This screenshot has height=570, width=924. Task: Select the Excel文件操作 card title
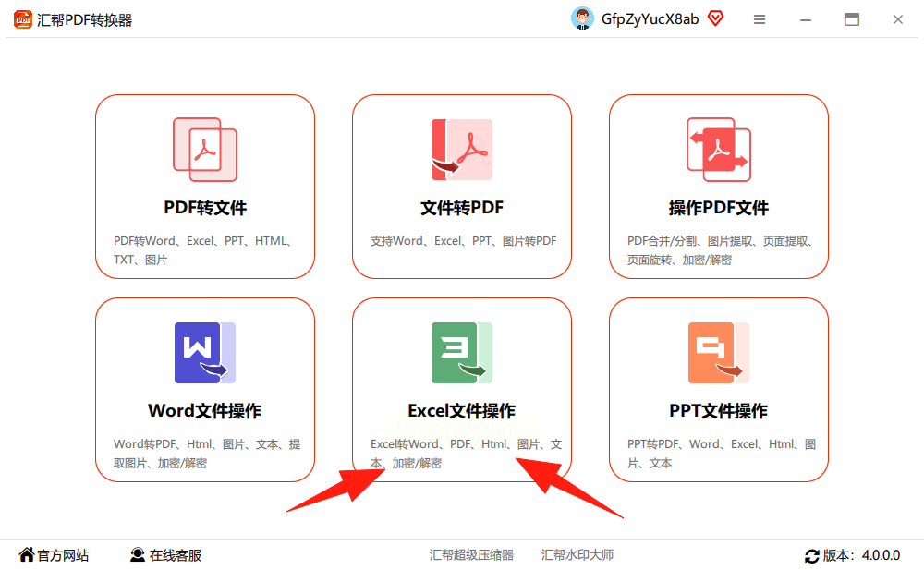[x=462, y=411]
